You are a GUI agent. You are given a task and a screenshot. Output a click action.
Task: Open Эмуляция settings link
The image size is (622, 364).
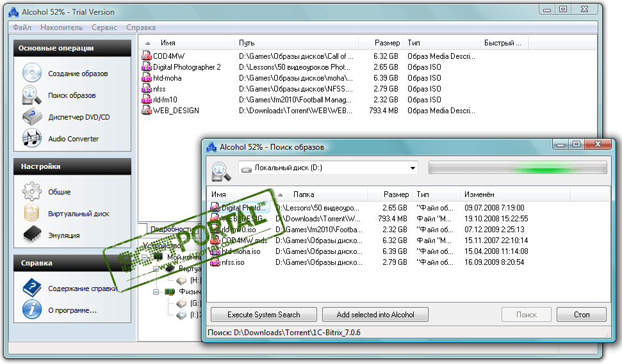click(64, 235)
